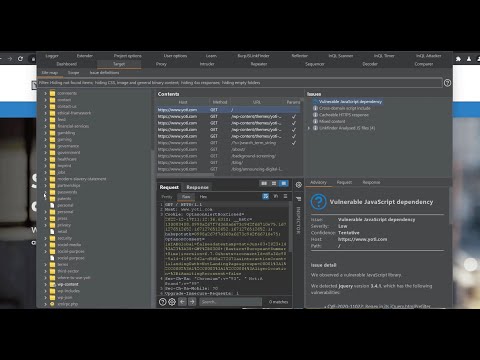Screen dimensions: 480x360
Task: Go to previous search match arrow
Action: [x=182, y=302]
